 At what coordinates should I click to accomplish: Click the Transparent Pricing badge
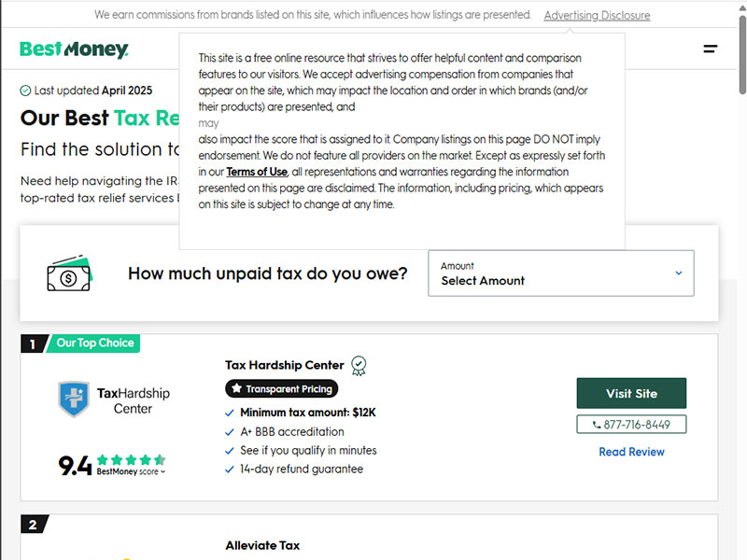282,389
